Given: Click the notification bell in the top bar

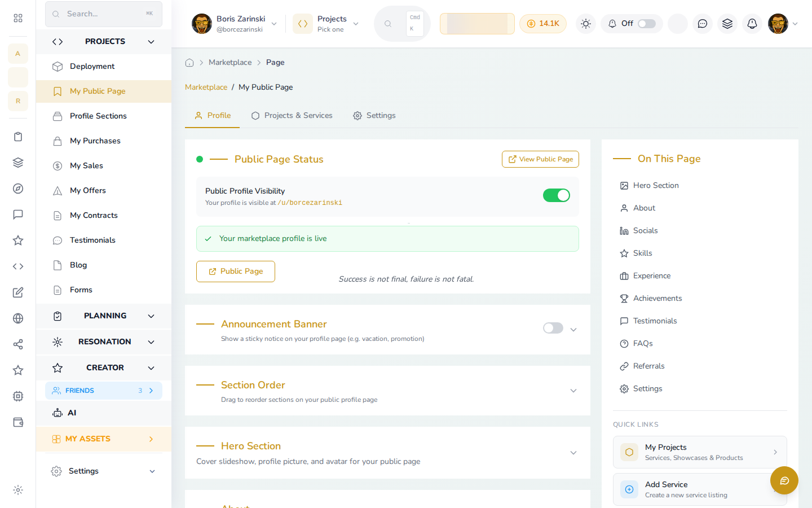Looking at the screenshot, I should pos(752,24).
